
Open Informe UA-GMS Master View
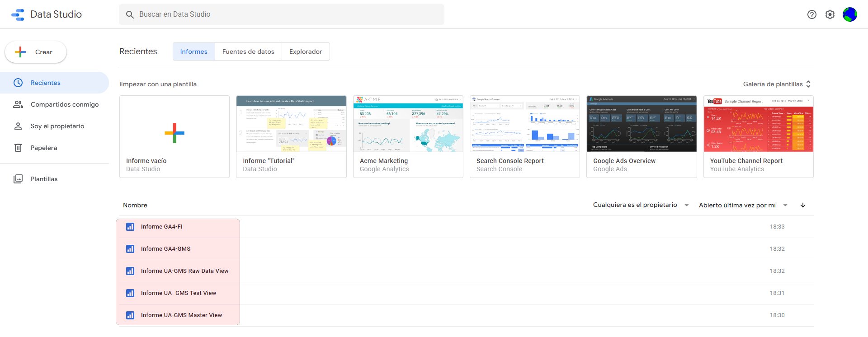pos(181,315)
